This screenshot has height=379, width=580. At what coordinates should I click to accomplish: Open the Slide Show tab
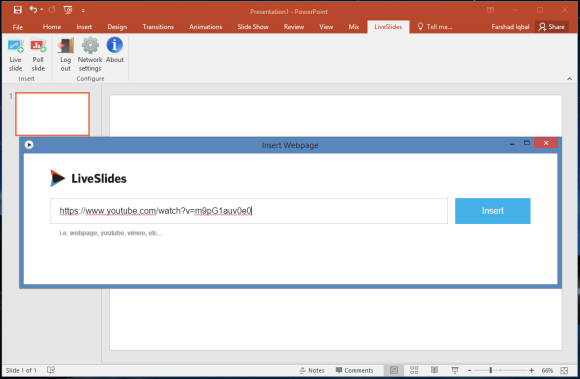pyautogui.click(x=253, y=27)
